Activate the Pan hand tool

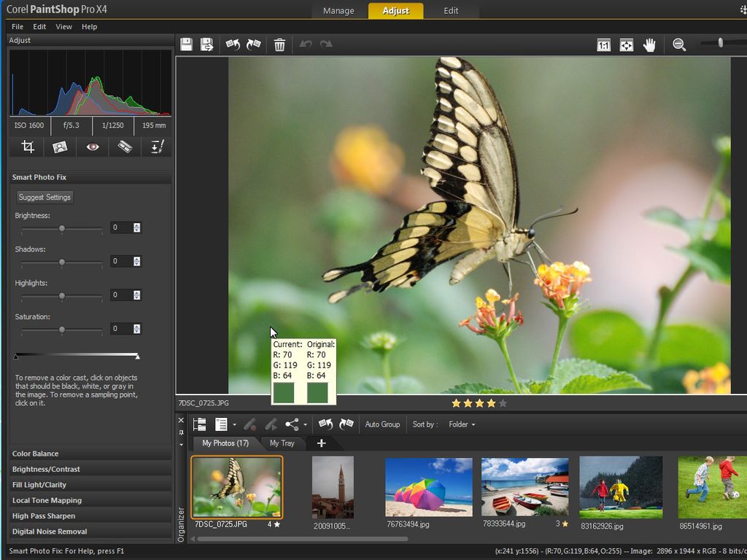(649, 44)
